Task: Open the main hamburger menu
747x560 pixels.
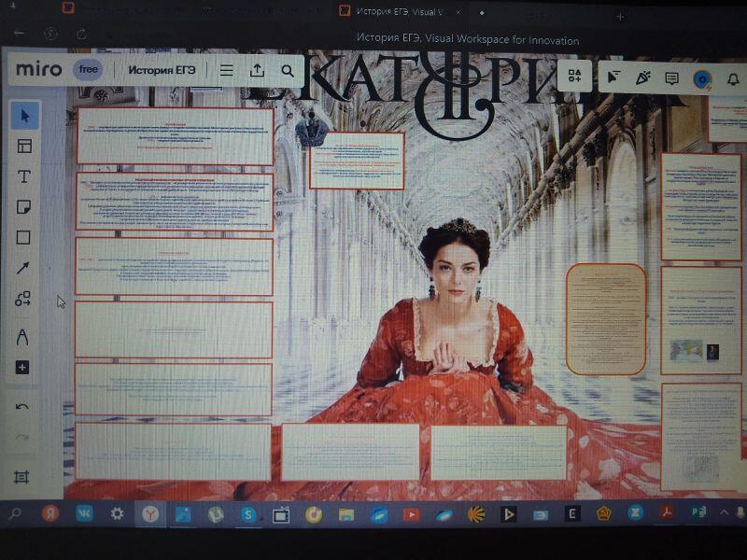Action: click(x=226, y=71)
